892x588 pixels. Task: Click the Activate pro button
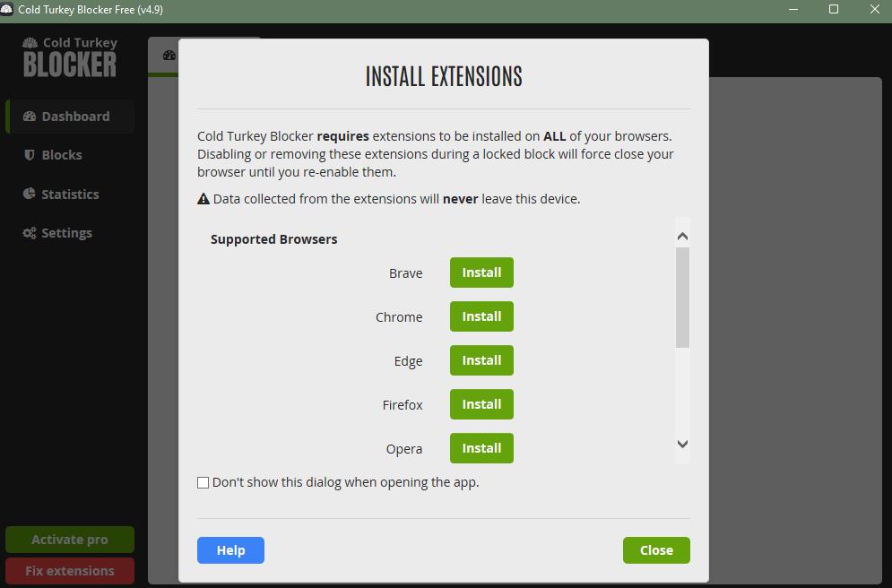click(x=69, y=540)
